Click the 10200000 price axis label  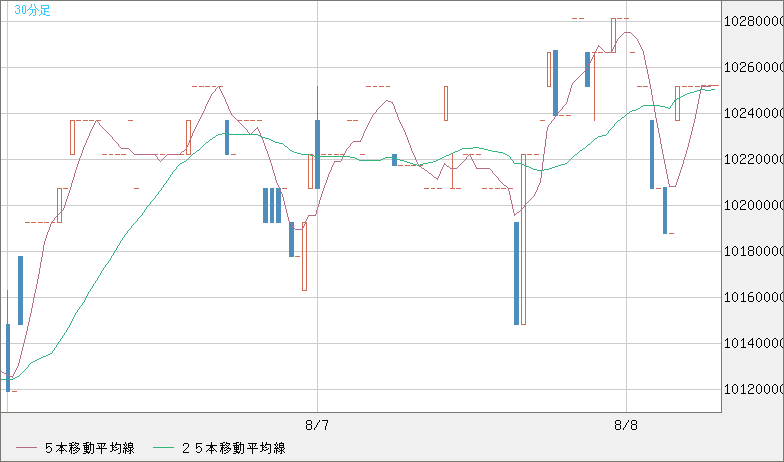754,206
